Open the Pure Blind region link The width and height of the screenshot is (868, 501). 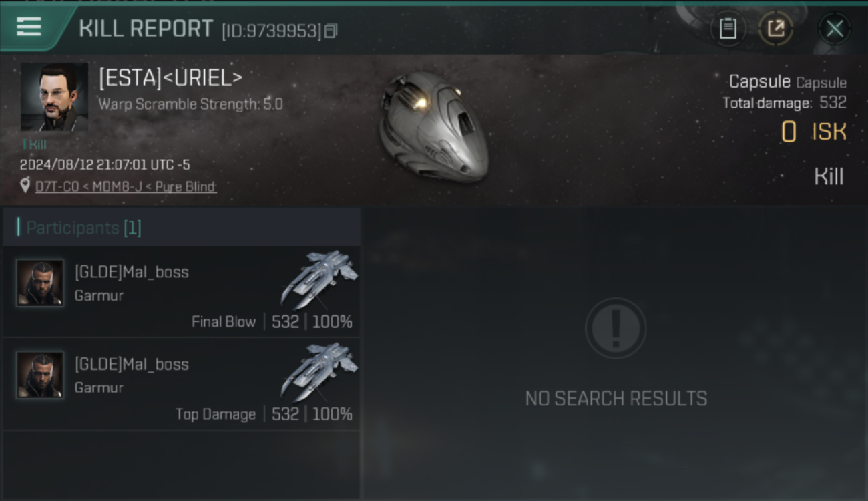click(186, 187)
